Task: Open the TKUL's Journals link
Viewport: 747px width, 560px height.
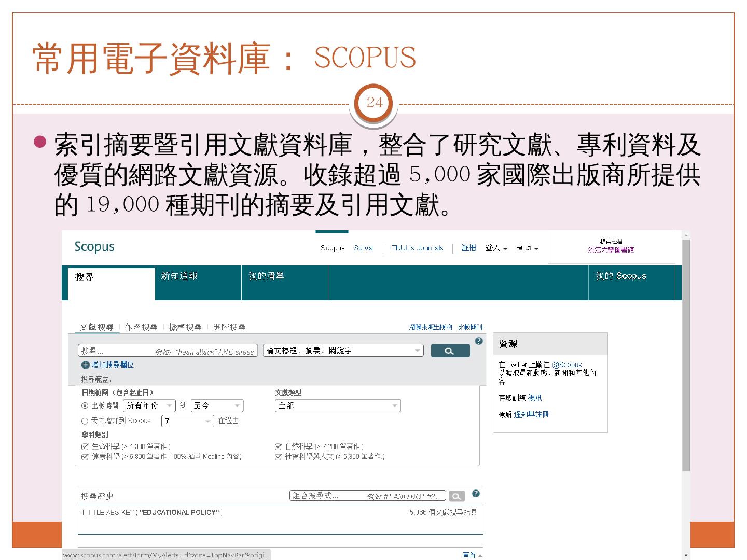Action: [418, 248]
